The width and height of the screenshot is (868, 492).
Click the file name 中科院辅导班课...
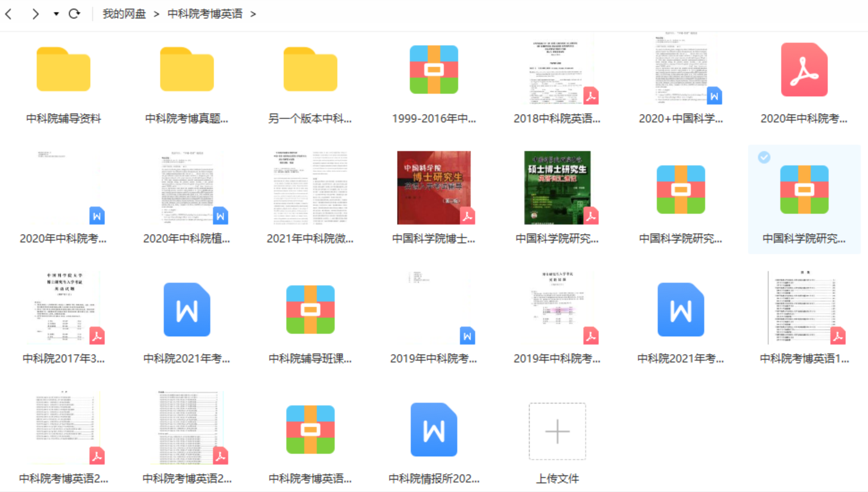coord(310,359)
